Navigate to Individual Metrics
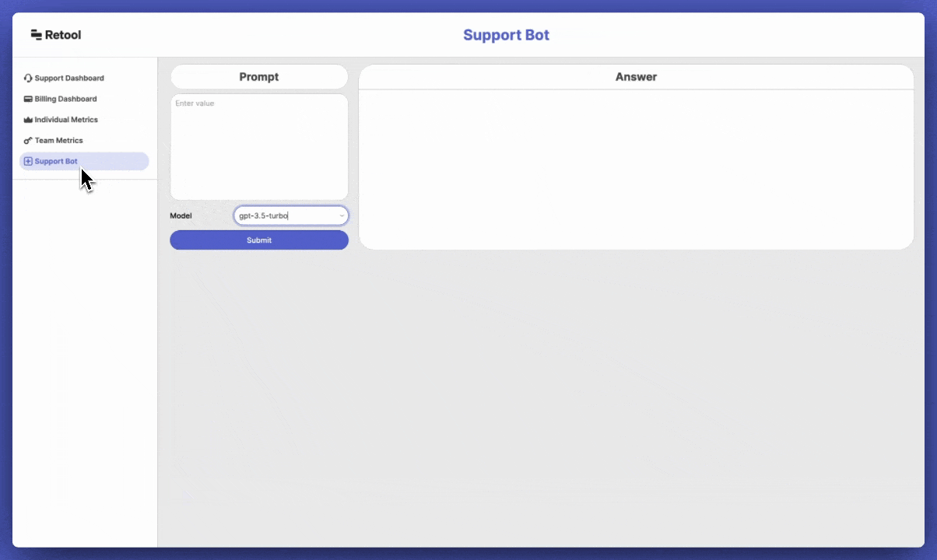 tap(66, 121)
